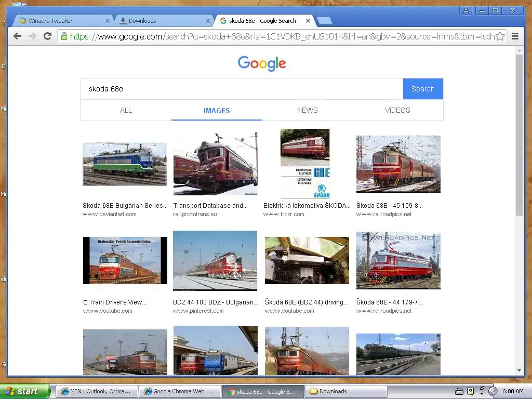This screenshot has width=532, height=399.
Task: Close the Downloads tab
Action: (x=208, y=21)
